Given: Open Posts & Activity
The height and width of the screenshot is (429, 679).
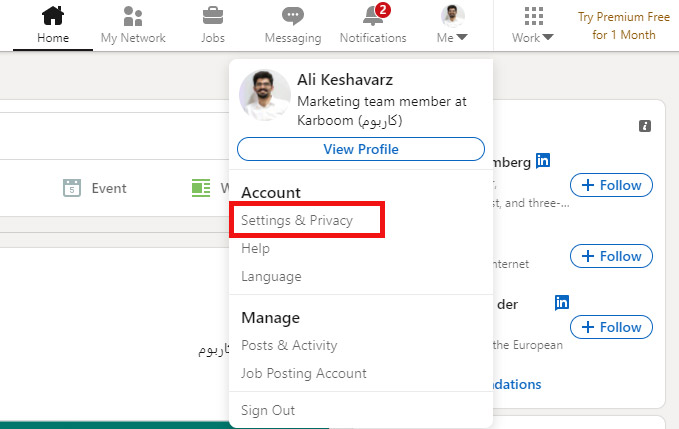Looking at the screenshot, I should pyautogui.click(x=289, y=345).
